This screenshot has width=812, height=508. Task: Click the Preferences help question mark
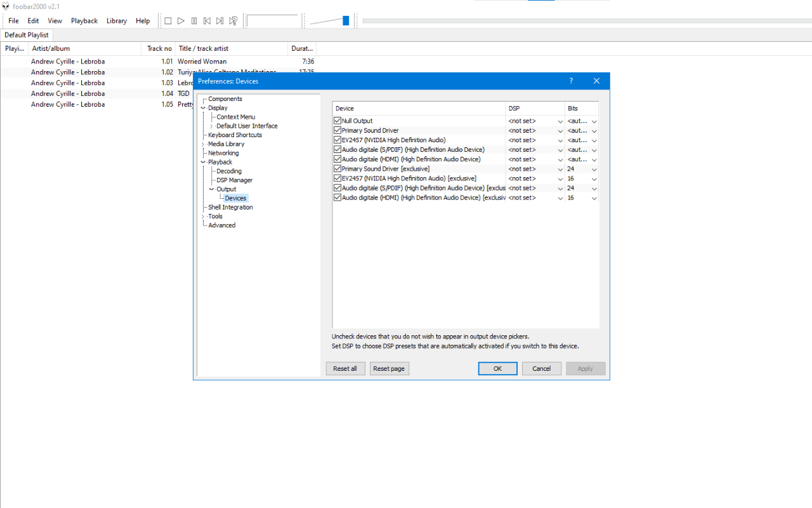coord(571,81)
